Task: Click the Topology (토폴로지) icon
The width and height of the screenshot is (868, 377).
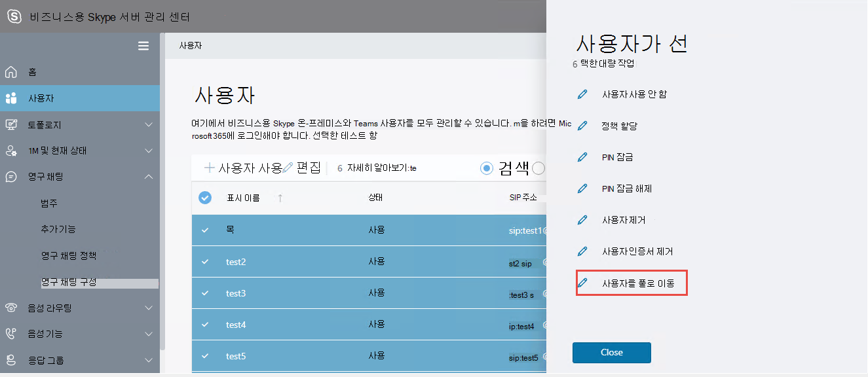Action: click(x=11, y=124)
